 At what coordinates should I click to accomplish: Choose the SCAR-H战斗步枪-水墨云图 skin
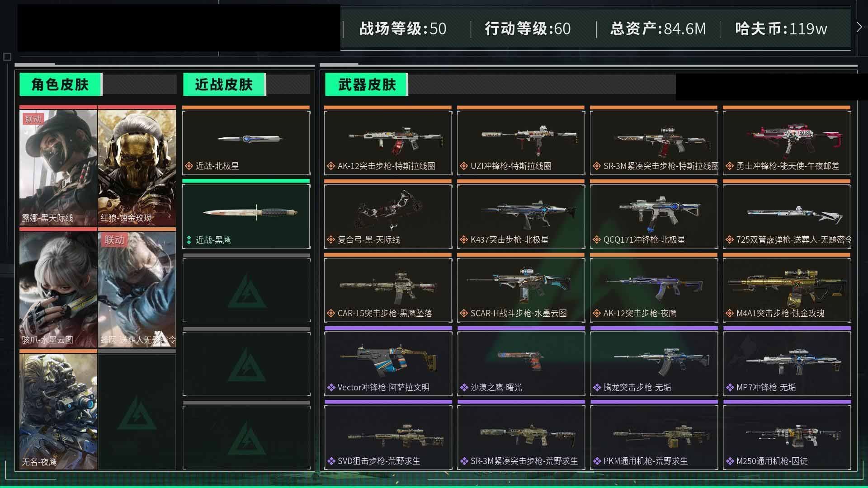click(x=521, y=290)
